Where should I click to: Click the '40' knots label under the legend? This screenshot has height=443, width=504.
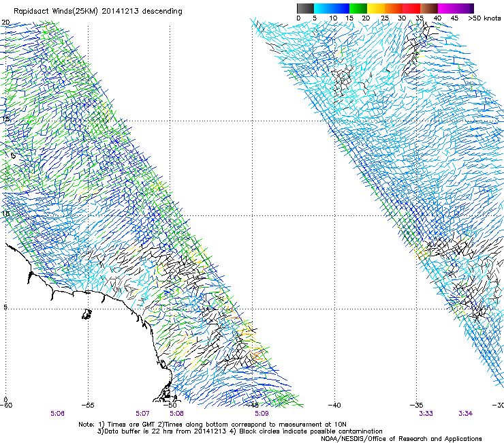point(437,18)
